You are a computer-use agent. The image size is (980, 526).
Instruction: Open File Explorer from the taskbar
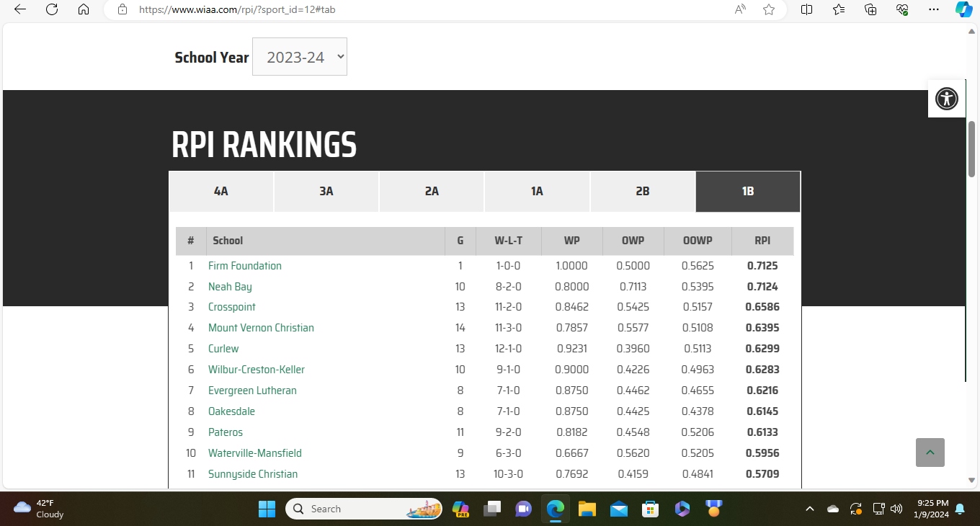pos(587,509)
